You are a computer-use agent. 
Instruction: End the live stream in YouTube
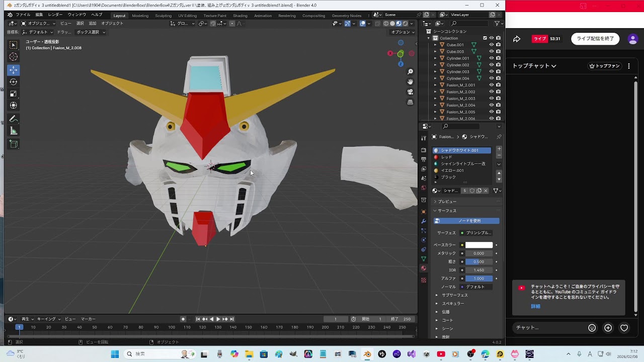[595, 39]
